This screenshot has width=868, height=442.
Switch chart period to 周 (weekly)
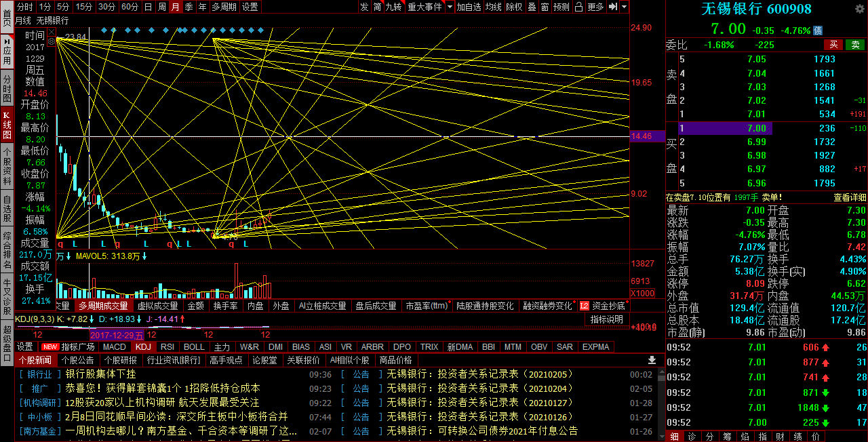pyautogui.click(x=162, y=7)
